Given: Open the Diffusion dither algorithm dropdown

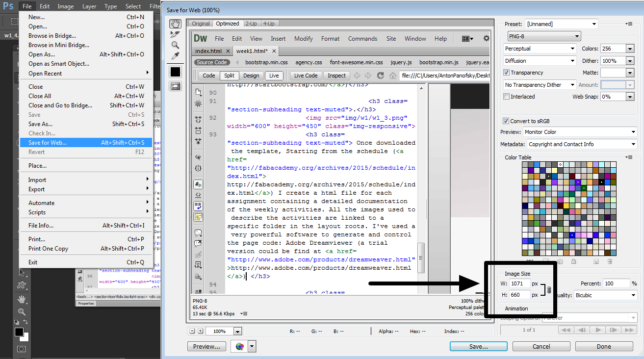Looking at the screenshot, I should coord(540,61).
